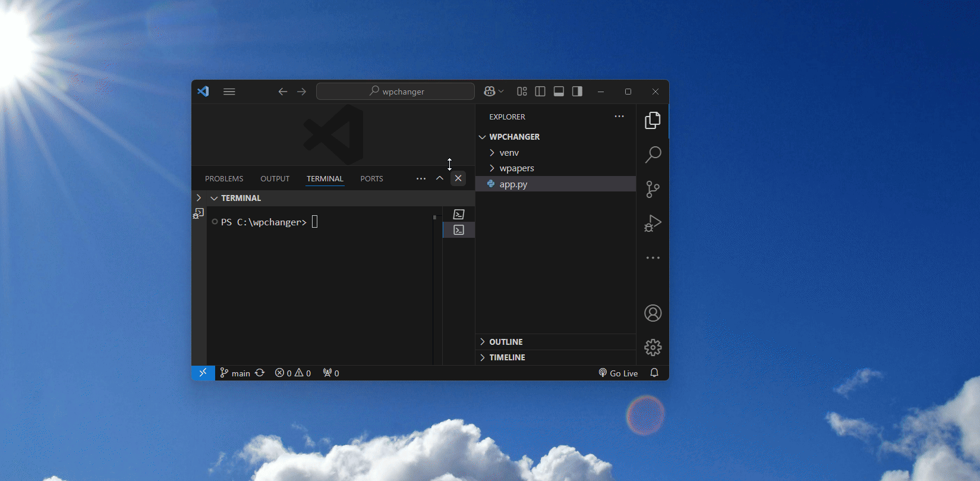Image resolution: width=980 pixels, height=481 pixels.
Task: Click the Customize Layout icon in title bar
Action: coord(522,92)
